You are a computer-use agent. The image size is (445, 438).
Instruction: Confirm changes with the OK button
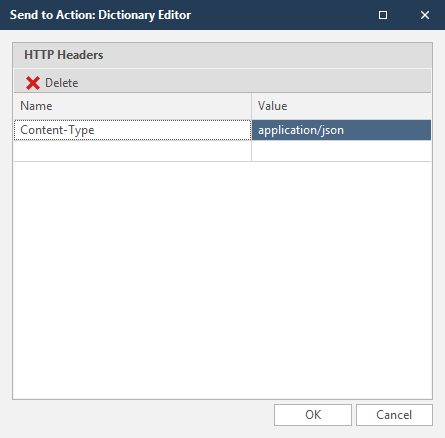[x=313, y=415]
